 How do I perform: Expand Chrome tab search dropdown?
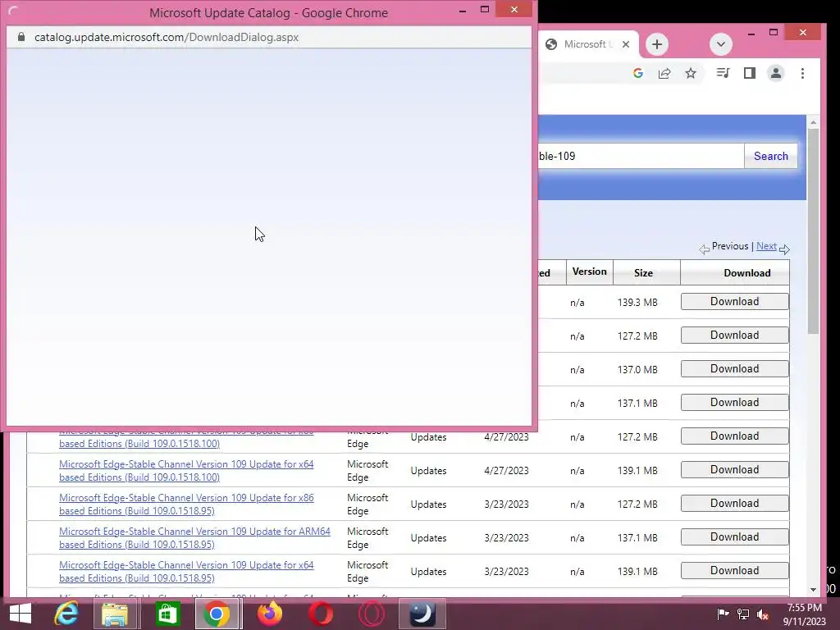[720, 44]
